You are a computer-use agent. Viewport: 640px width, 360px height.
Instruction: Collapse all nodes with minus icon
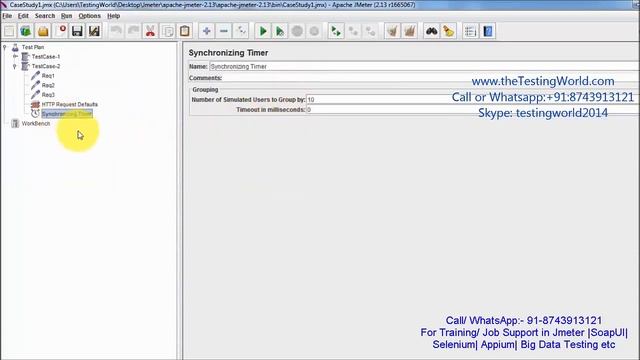pos(224,31)
